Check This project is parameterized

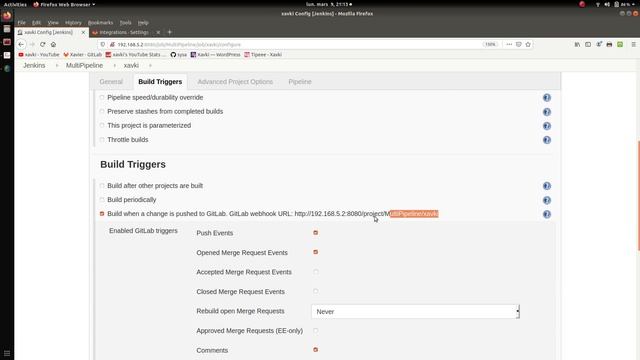coord(102,125)
